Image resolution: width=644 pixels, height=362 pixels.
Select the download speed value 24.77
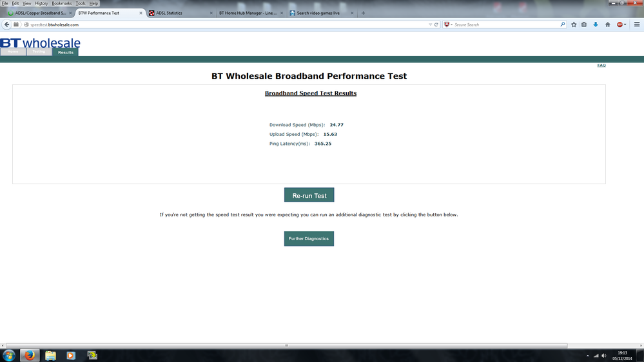coord(337,125)
